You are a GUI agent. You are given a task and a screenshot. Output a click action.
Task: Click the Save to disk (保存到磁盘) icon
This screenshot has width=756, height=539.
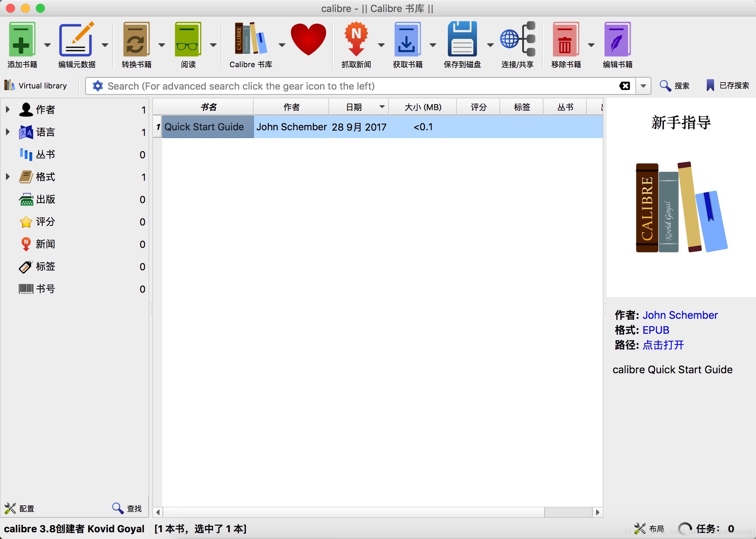coord(462,39)
